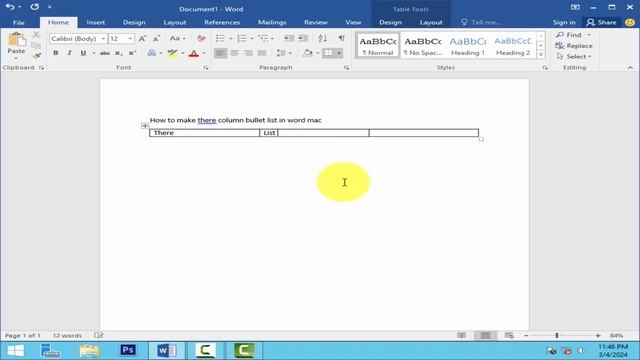Select the Format Painter brush
Screen dimensions: 640x360
click(x=36, y=56)
